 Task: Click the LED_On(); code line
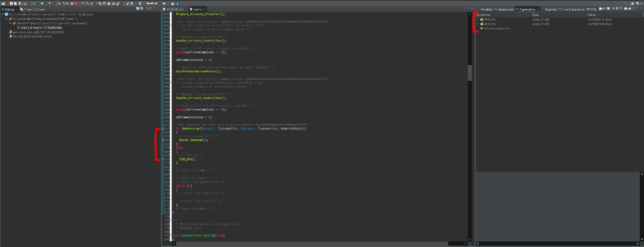(188, 159)
